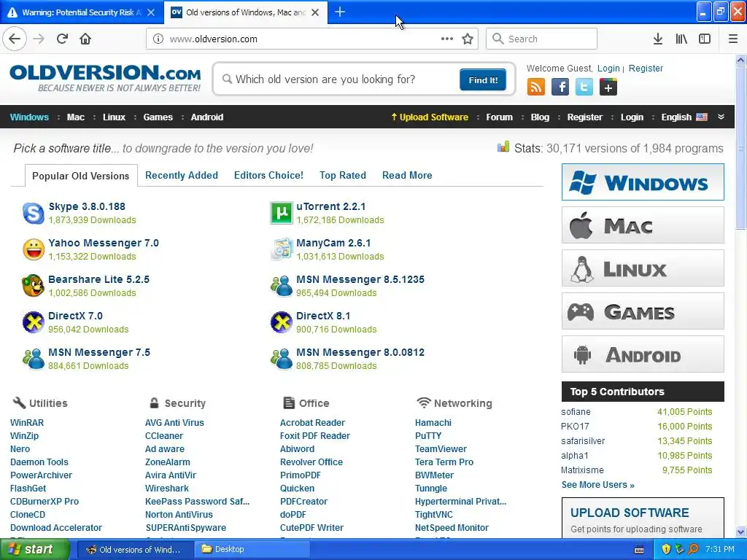This screenshot has height=560, width=747.
Task: Click the MSN Messenger 8.5.1235 icon
Action: click(x=281, y=286)
